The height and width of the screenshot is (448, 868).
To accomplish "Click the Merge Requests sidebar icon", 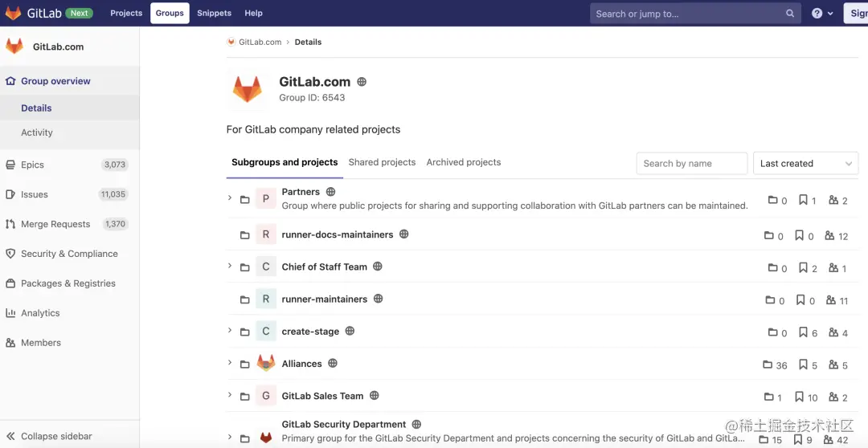I will [10, 224].
